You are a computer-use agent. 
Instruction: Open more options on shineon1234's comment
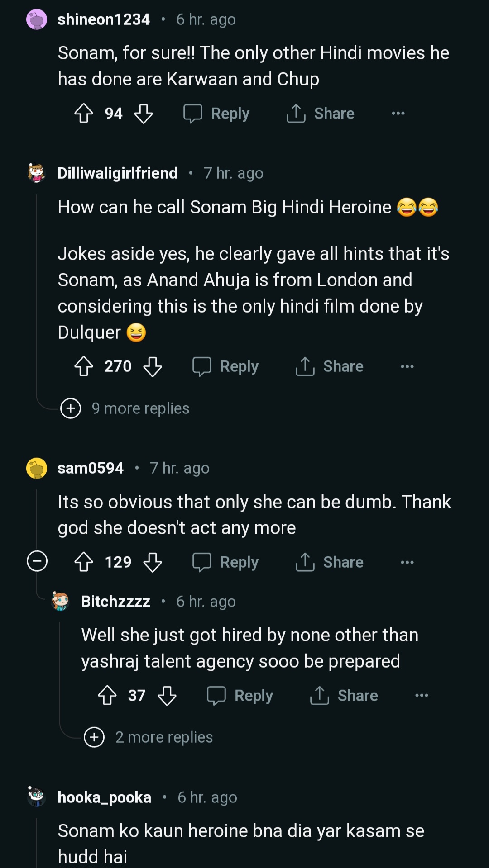coord(398,114)
